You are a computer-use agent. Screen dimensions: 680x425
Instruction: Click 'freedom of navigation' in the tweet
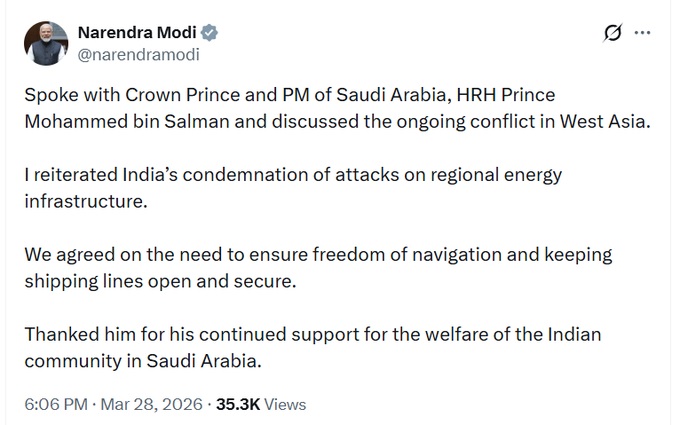[x=400, y=255]
